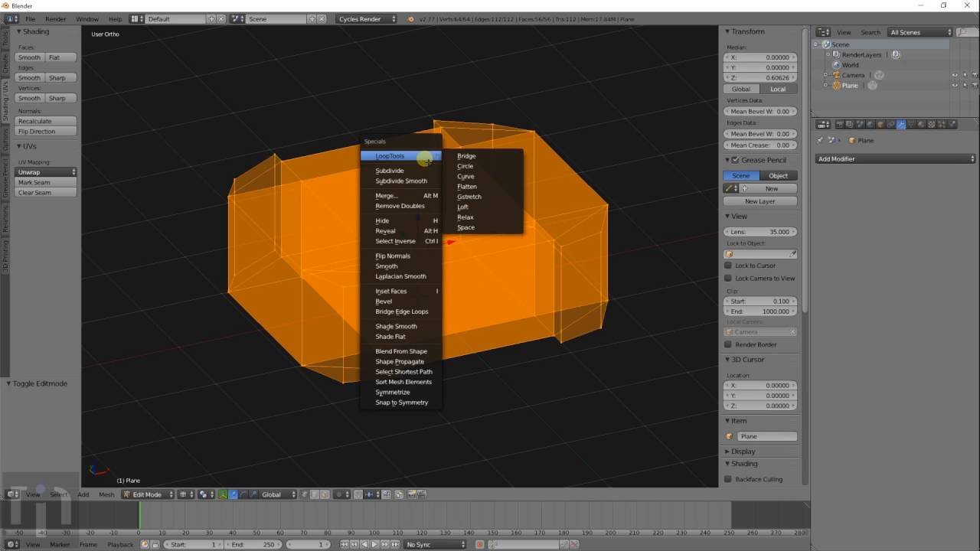
Task: Open the Add Modifier dropdown
Action: pyautogui.click(x=896, y=159)
